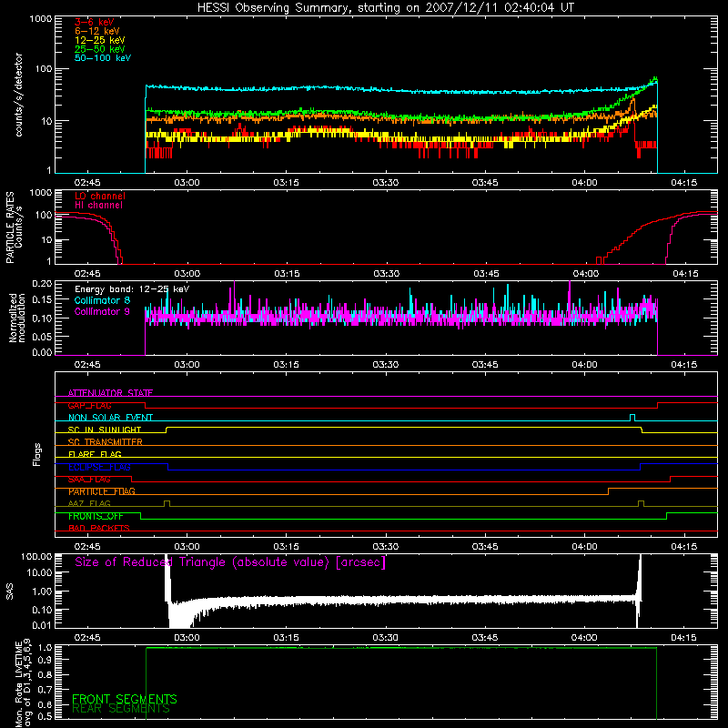Screen dimensions: 728x728
Task: Click the FLARE_FLAG label
Action: point(95,454)
